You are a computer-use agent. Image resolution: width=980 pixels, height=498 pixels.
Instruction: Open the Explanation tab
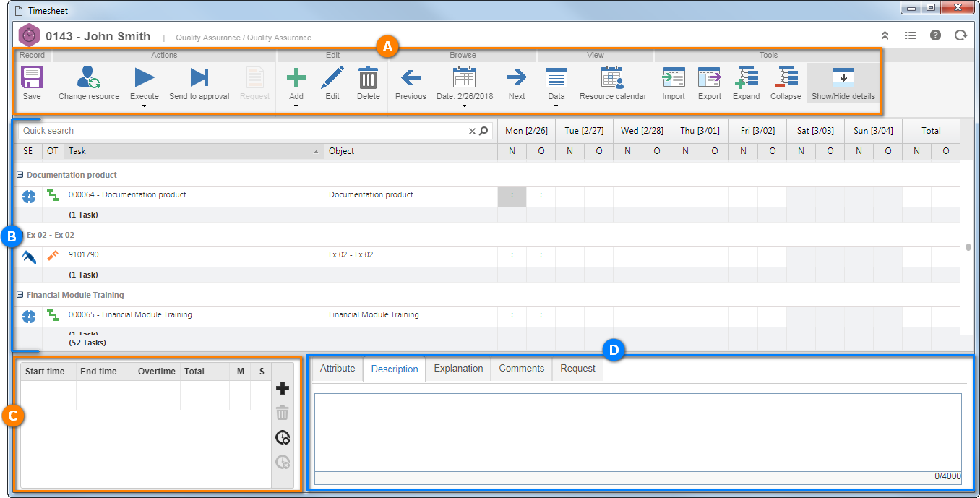458,369
